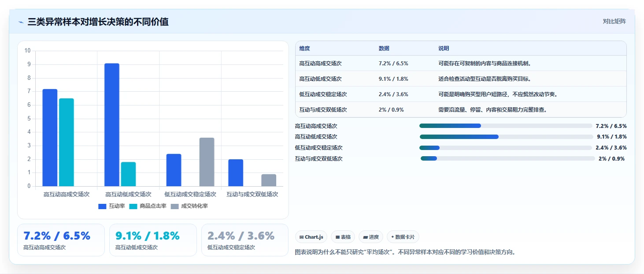Toggle the 互动率 legend entry
This screenshot has width=644, height=274.
[x=111, y=206]
